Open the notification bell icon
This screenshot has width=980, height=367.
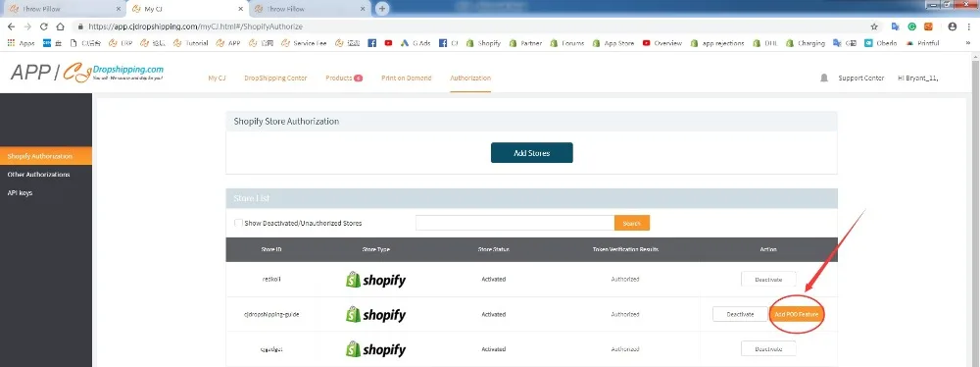click(x=824, y=79)
